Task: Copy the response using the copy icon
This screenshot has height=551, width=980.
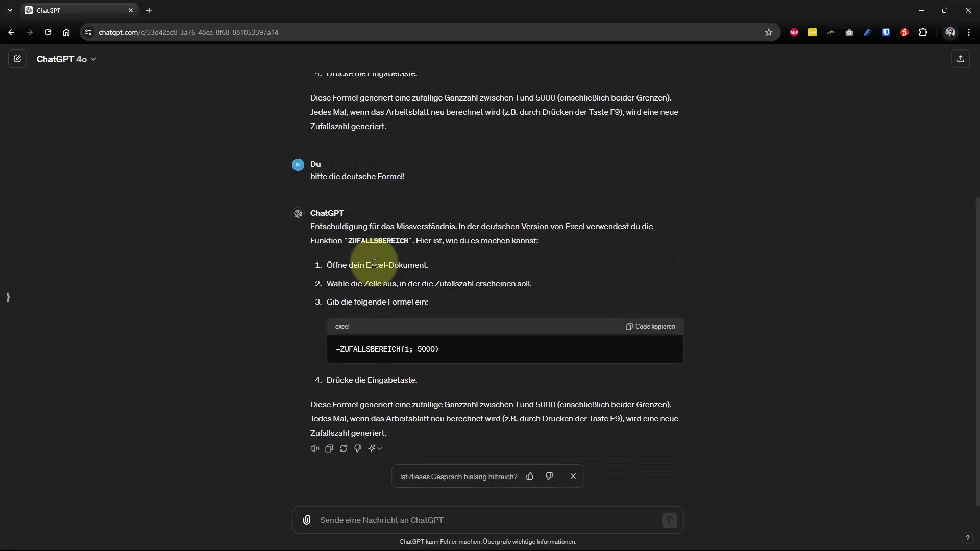Action: click(329, 448)
